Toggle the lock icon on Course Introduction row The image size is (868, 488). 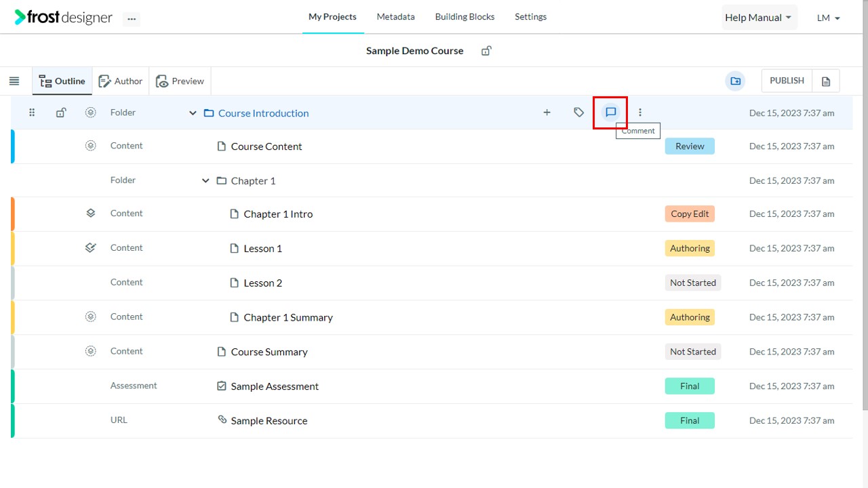61,113
